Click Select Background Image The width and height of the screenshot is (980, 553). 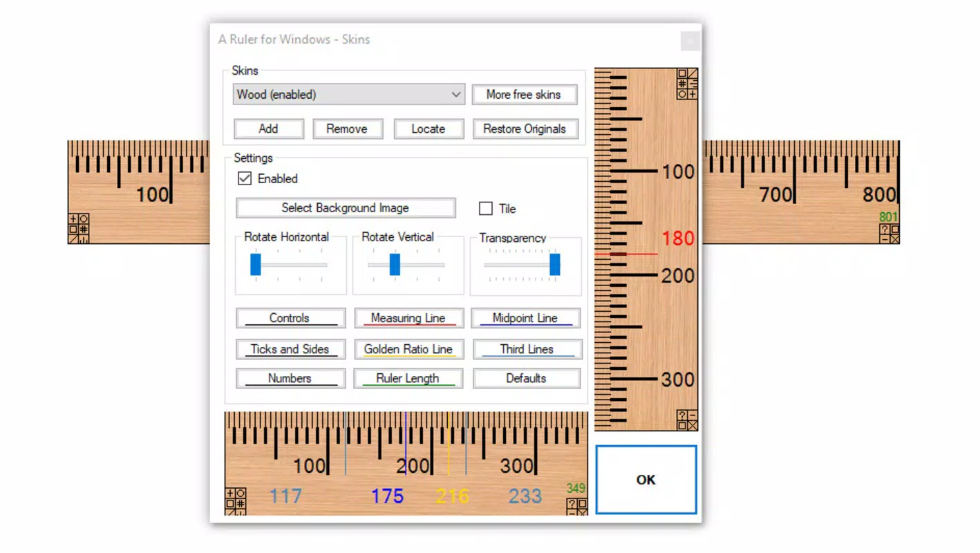[x=346, y=208]
